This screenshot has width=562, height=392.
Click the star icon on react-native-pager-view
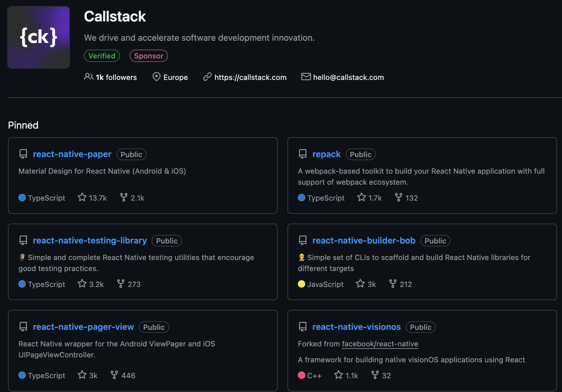(82, 375)
